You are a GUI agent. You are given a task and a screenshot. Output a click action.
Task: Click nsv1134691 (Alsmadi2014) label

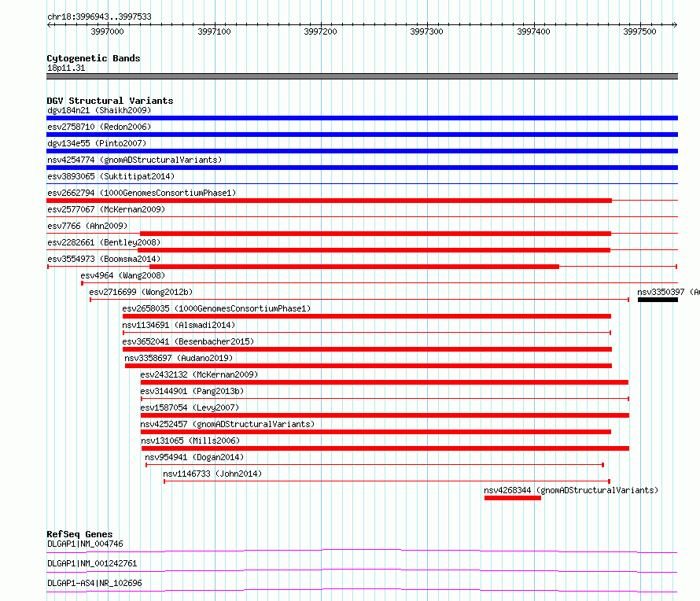pyautogui.click(x=179, y=325)
